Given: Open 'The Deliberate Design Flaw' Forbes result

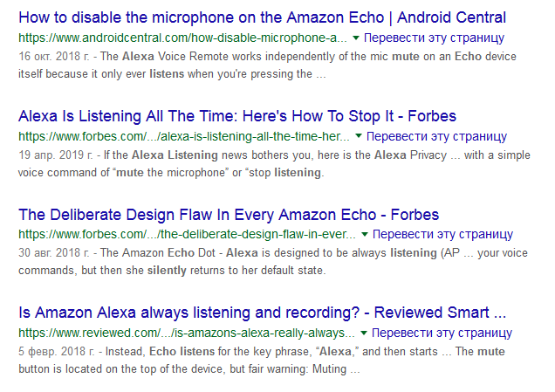Looking at the screenshot, I should [229, 215].
